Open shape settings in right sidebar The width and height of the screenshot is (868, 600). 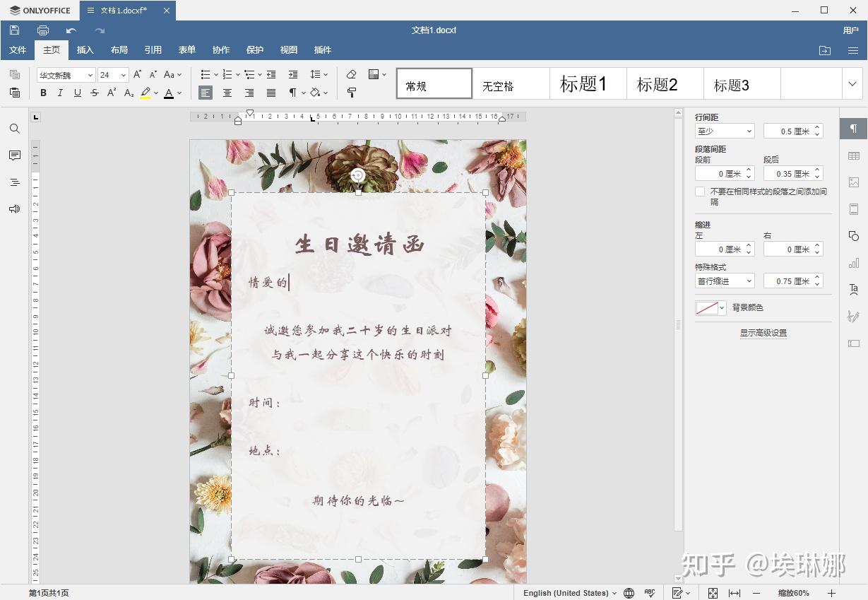(854, 235)
